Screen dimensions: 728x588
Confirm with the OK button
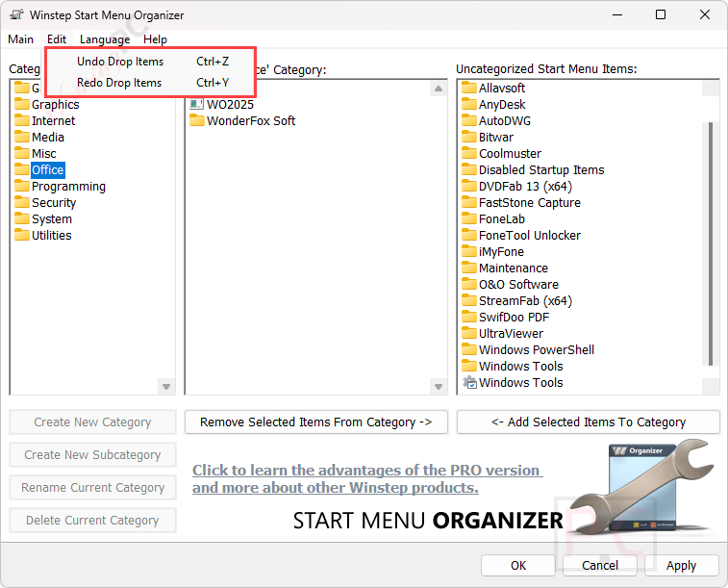(x=518, y=565)
